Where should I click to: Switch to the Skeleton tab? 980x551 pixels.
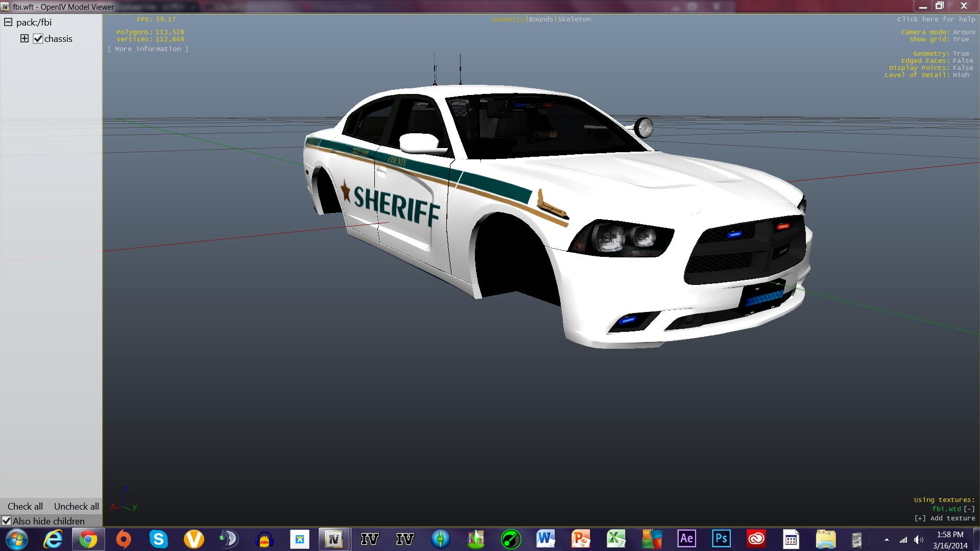click(574, 19)
